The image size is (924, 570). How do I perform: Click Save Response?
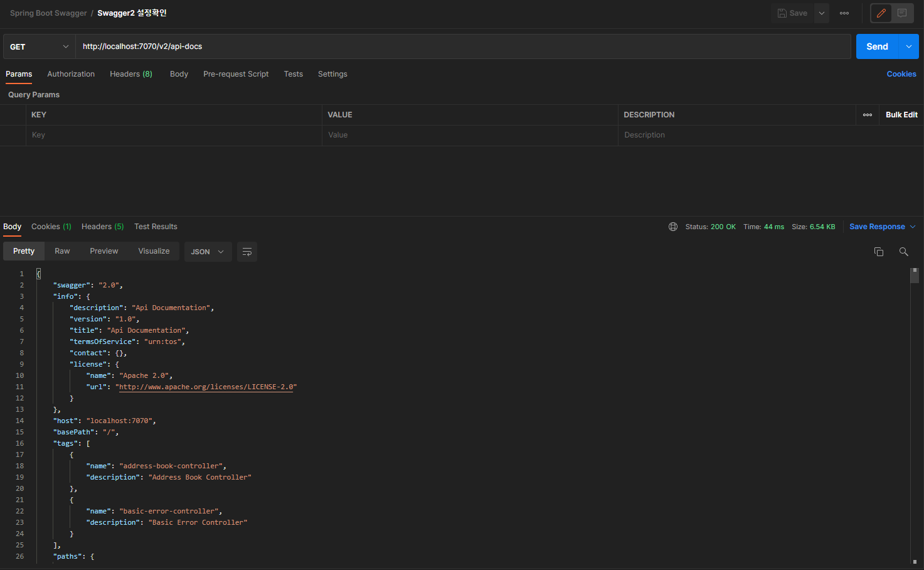coord(877,227)
